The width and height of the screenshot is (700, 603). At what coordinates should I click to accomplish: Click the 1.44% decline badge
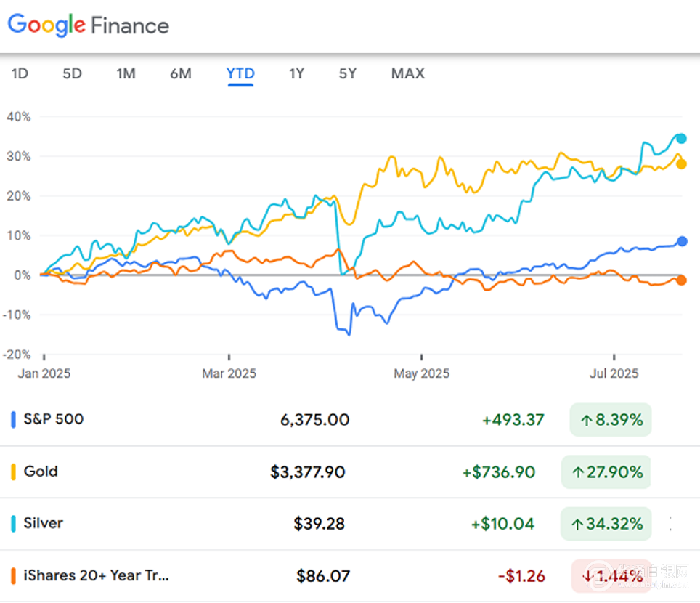tap(611, 575)
